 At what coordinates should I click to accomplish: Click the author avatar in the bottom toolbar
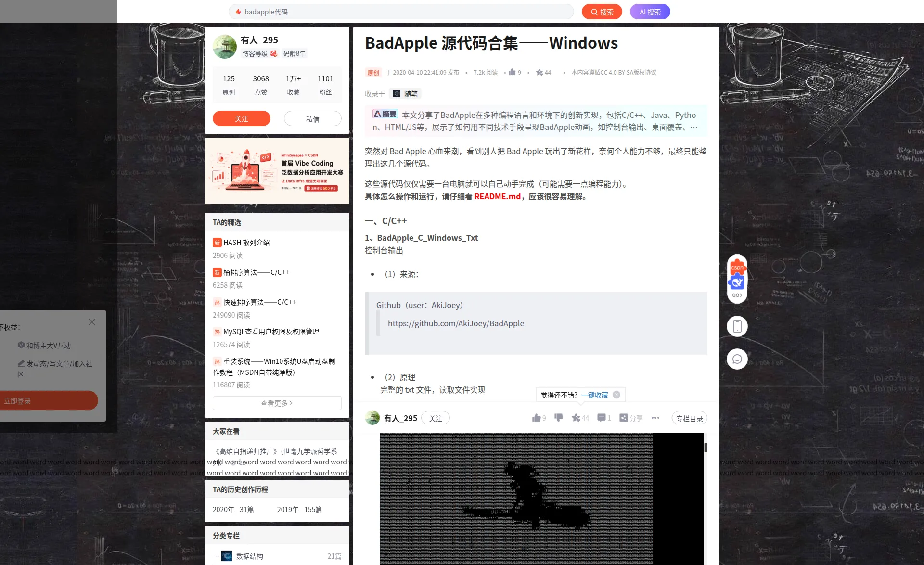coord(372,418)
